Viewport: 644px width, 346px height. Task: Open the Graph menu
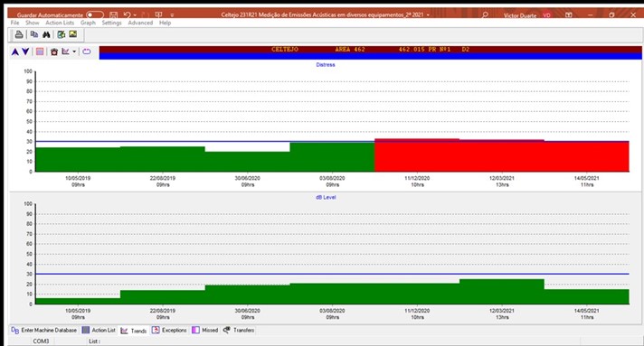pos(88,23)
